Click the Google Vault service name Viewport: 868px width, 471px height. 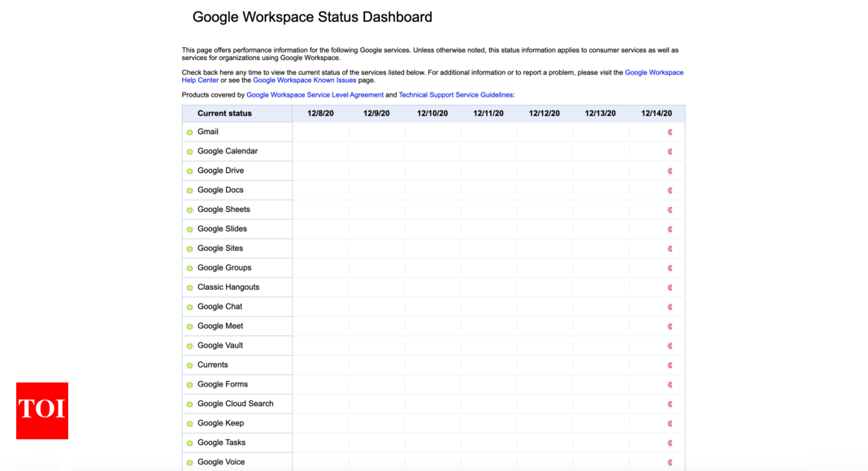pyautogui.click(x=220, y=345)
